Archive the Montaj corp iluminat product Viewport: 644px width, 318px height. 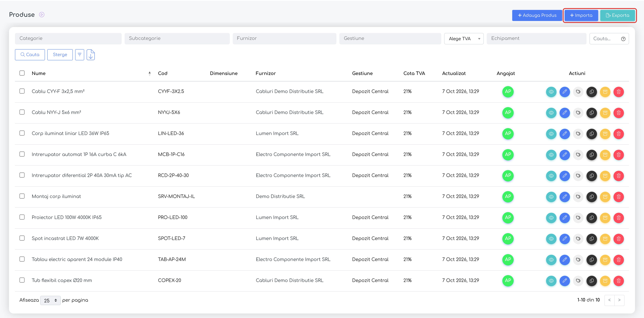coord(605,197)
